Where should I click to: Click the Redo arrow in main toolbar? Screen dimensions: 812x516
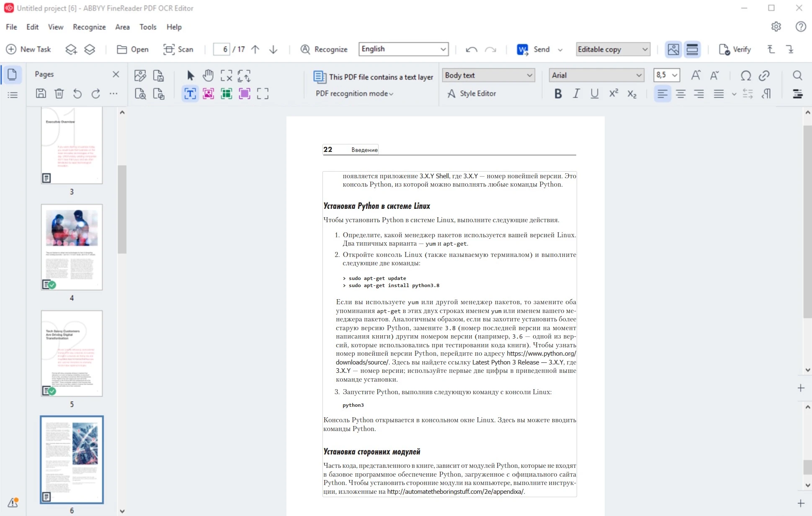click(x=490, y=50)
